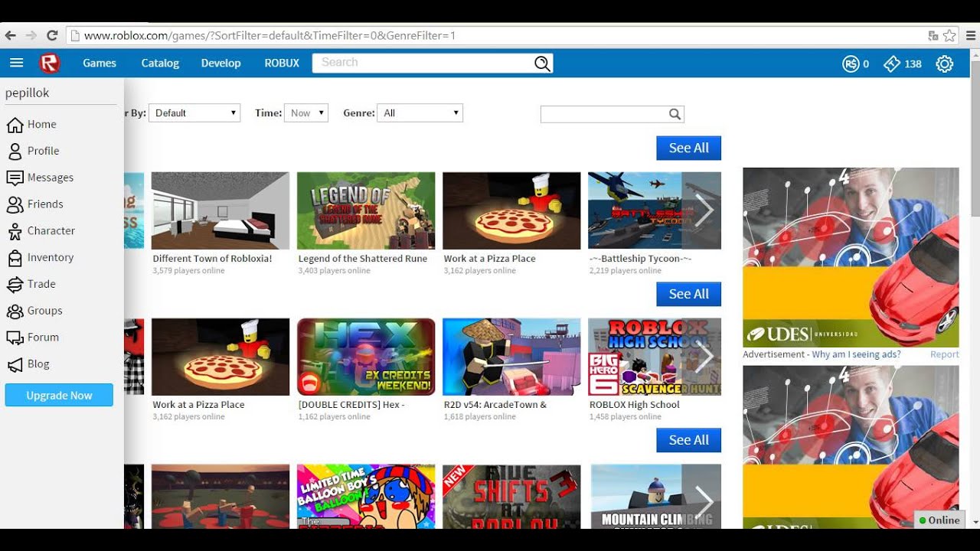Open the Balloon Boy game thumbnail
The width and height of the screenshot is (980, 551).
coord(366,497)
